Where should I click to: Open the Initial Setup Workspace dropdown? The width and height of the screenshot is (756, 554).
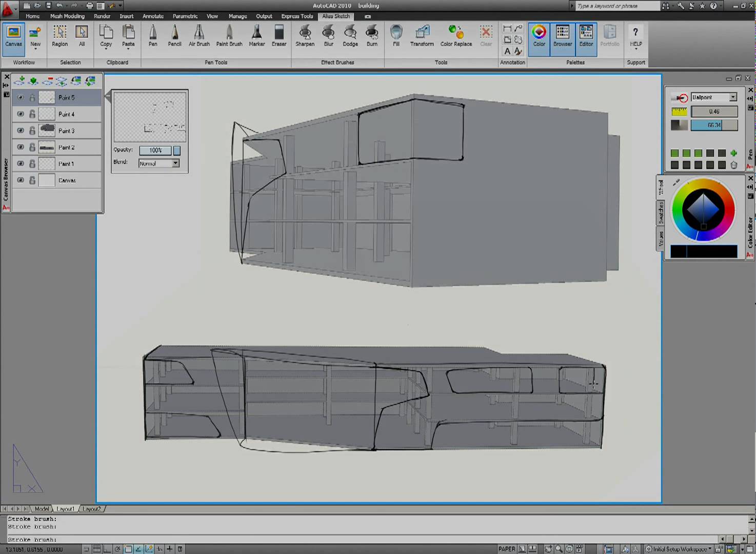682,549
